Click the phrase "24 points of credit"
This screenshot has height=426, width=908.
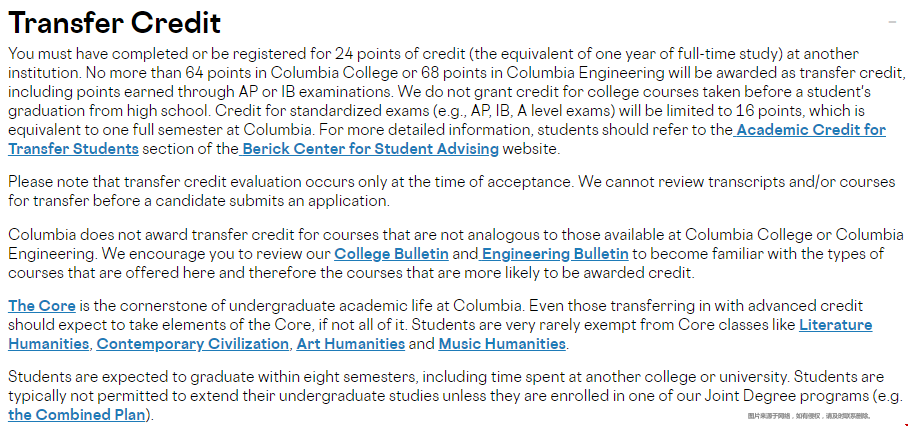click(x=400, y=54)
